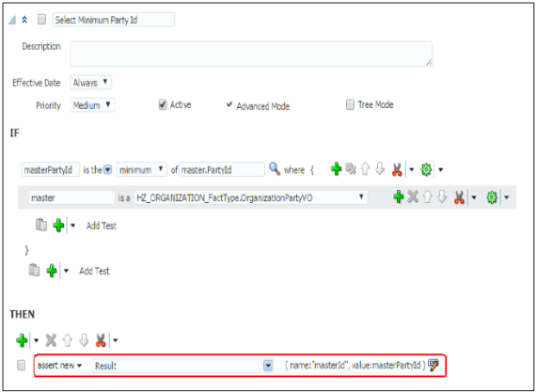
Task: Toggle the Advanced Mode checkmark
Action: [229, 104]
